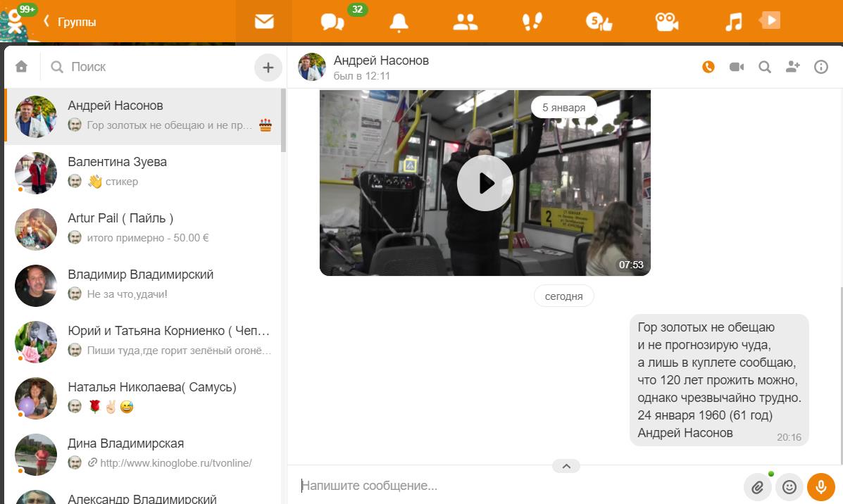Screen dimensions: 843x504
Task: Click the Напишите сообщение input field
Action: pyautogui.click(x=516, y=486)
